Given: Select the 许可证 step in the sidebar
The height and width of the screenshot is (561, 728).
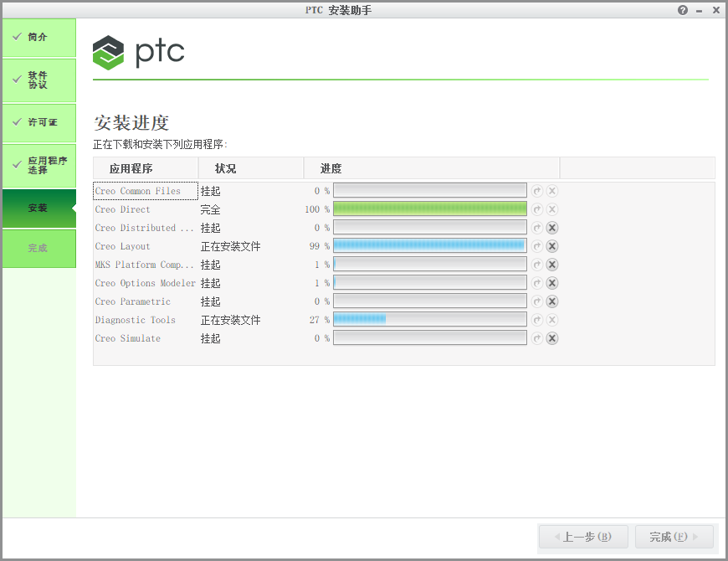Looking at the screenshot, I should pos(39,122).
